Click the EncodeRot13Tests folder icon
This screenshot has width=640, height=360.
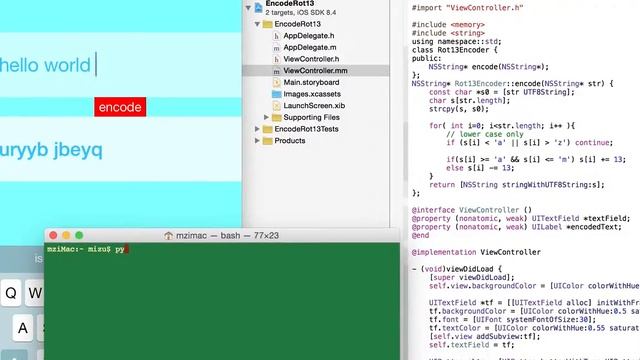pyautogui.click(x=267, y=129)
